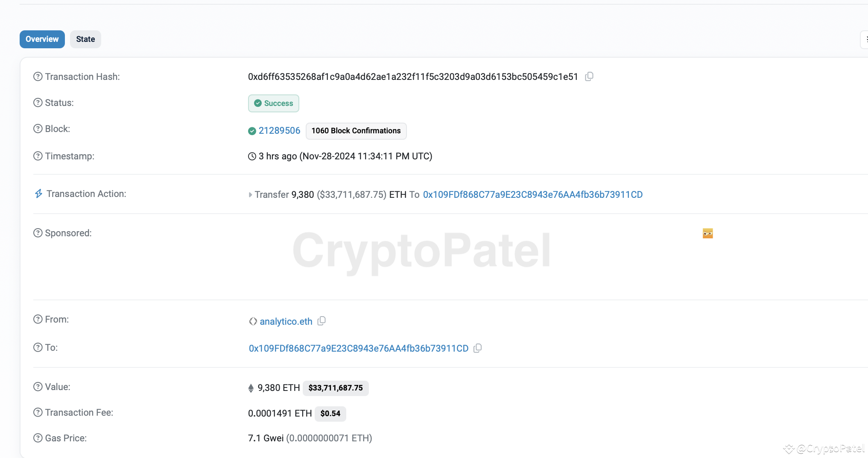
Task: Copy the transaction hash
Action: tap(589, 76)
